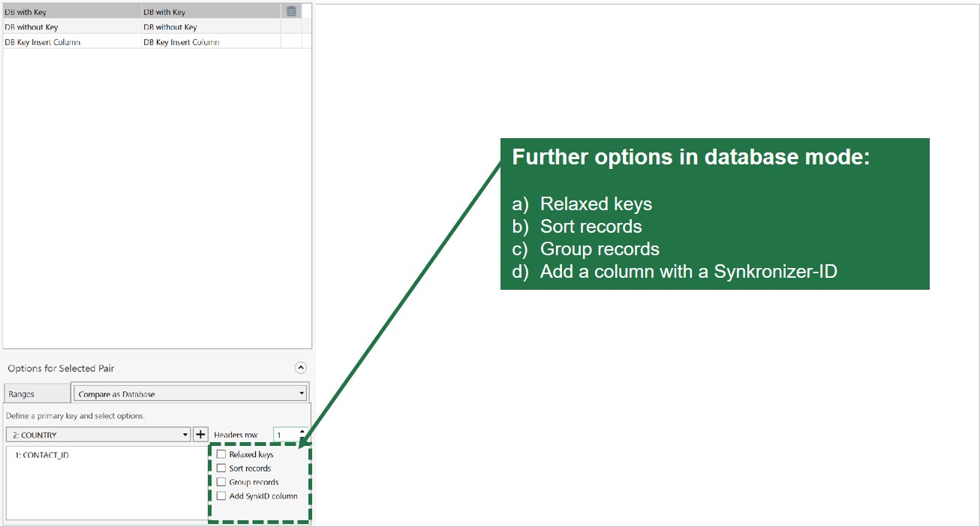This screenshot has width=980, height=527.
Task: Select 1: CONTACT_ID in key list
Action: click(x=42, y=455)
